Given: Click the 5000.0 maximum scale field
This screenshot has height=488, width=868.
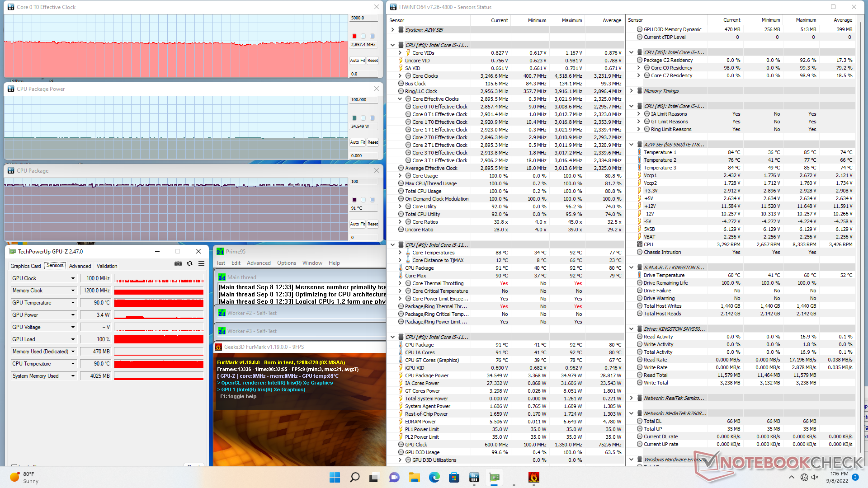Looking at the screenshot, I should click(363, 18).
